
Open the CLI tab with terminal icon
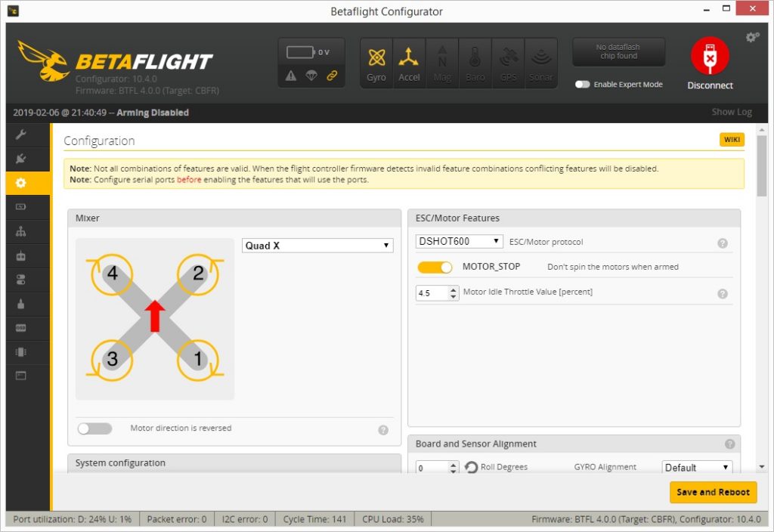pos(20,376)
